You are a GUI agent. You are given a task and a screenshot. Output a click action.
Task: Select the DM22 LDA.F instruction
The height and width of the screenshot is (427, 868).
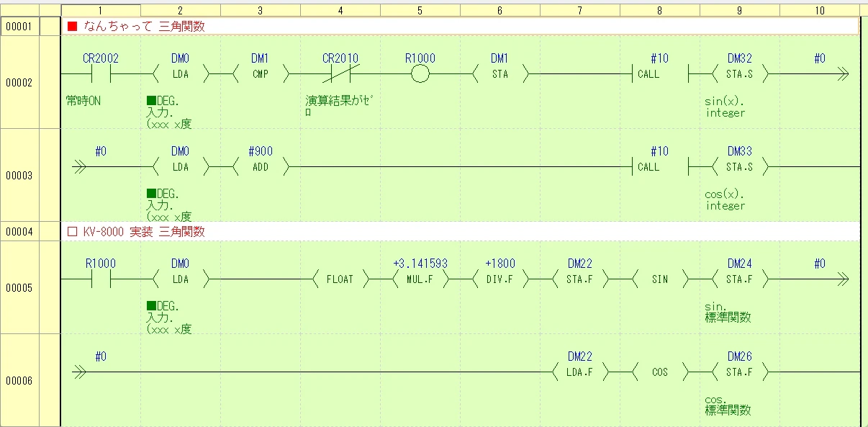coord(580,372)
